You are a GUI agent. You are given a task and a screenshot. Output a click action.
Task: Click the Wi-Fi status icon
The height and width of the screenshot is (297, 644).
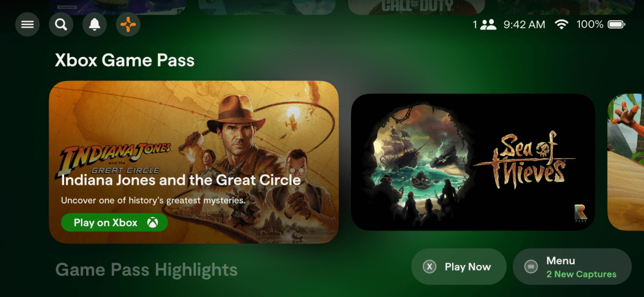(561, 24)
